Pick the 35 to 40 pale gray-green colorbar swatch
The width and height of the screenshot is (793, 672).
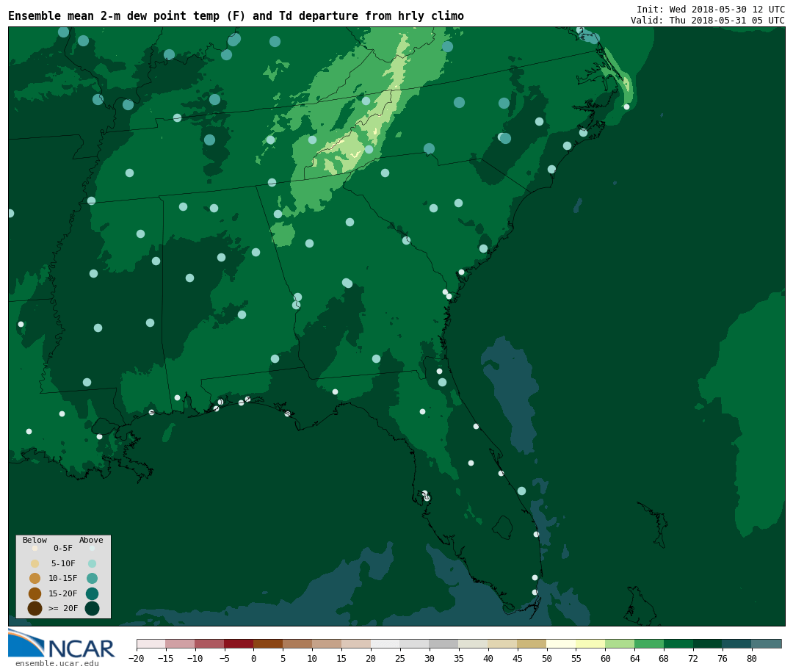[474, 643]
